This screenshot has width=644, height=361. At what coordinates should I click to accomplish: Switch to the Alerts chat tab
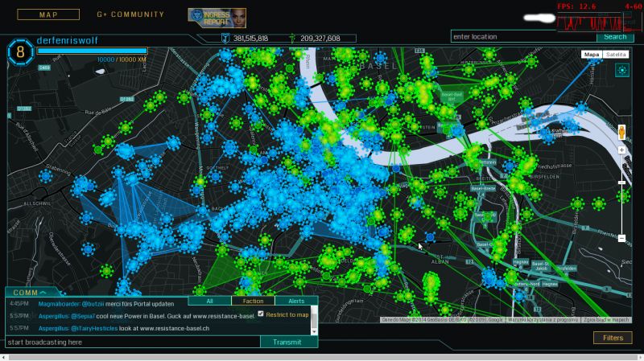[x=296, y=302]
